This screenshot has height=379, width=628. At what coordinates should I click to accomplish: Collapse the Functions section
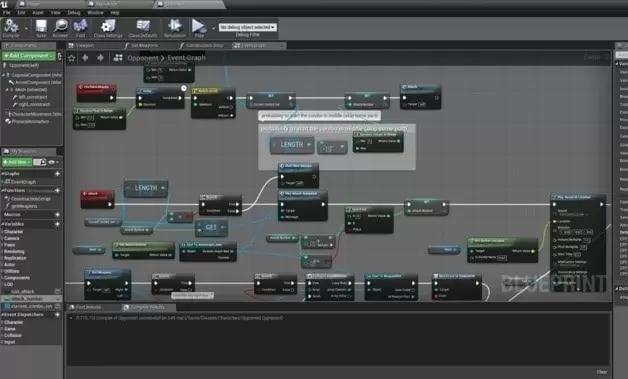[x=2, y=190]
